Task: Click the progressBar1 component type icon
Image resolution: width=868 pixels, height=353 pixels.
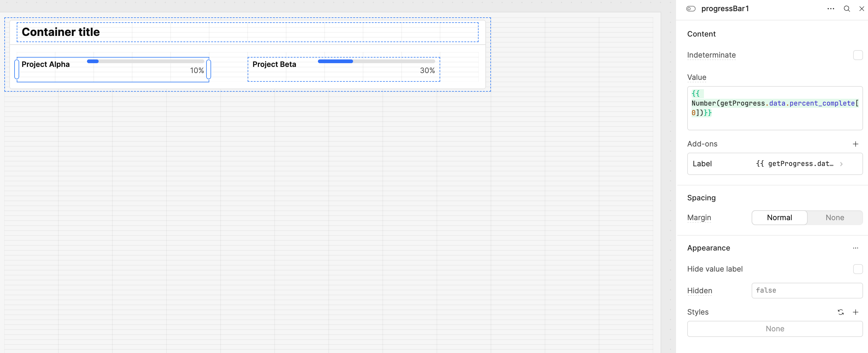Action: coord(690,9)
